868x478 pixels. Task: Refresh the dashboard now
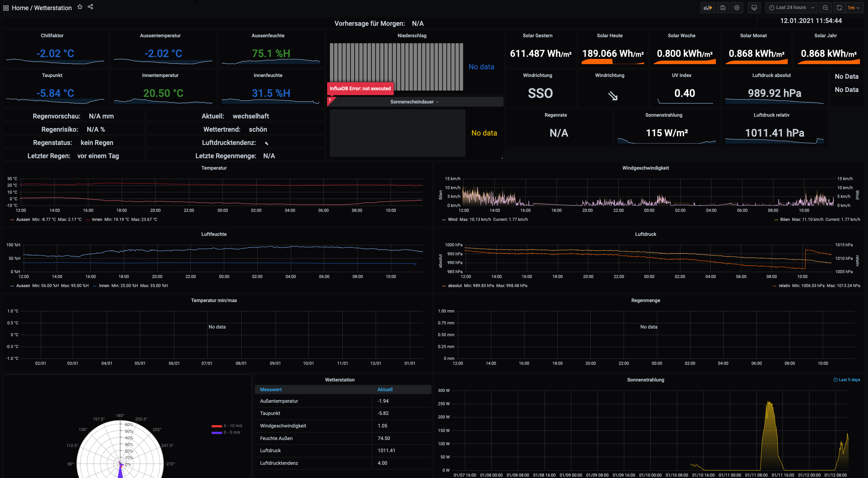pyautogui.click(x=839, y=8)
